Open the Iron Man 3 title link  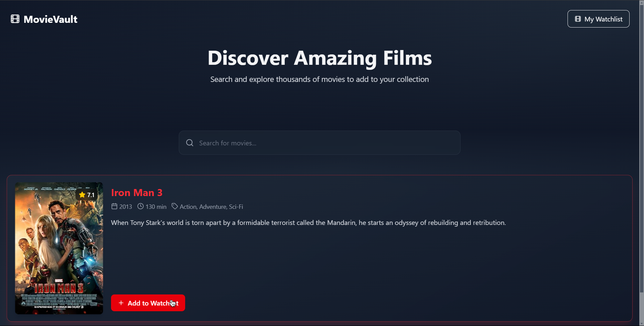pyautogui.click(x=137, y=192)
